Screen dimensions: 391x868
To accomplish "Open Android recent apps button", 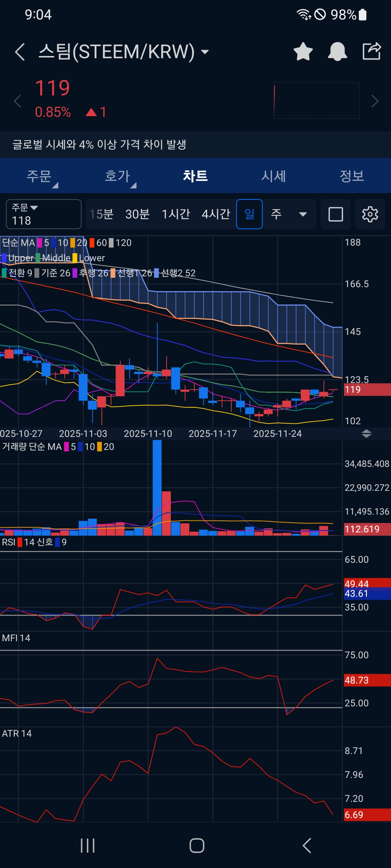I will (x=88, y=846).
